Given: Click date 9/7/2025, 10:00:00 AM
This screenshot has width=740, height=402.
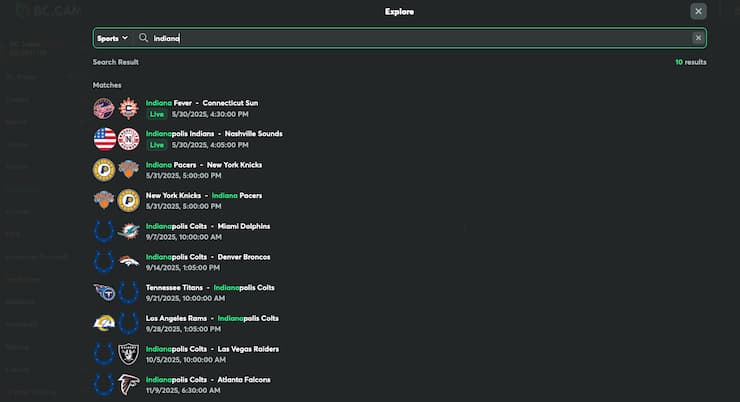Looking at the screenshot, I should point(184,237).
